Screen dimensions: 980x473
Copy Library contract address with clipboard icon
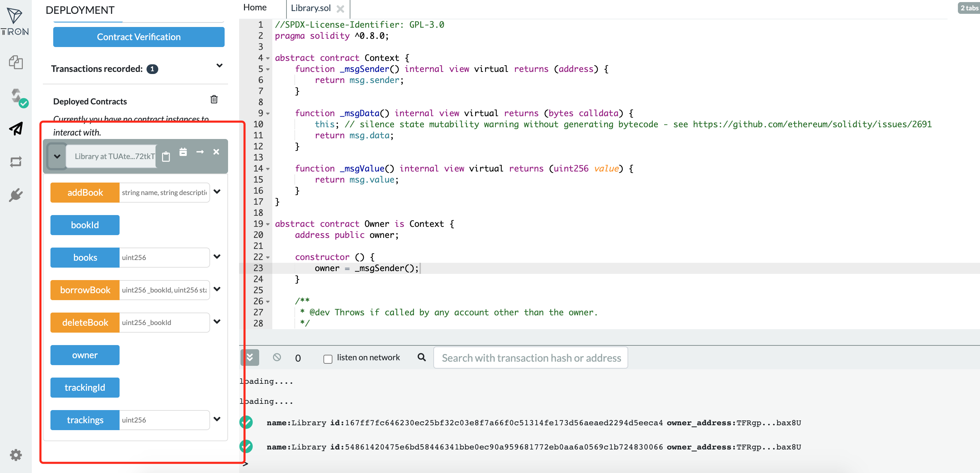[x=166, y=156]
